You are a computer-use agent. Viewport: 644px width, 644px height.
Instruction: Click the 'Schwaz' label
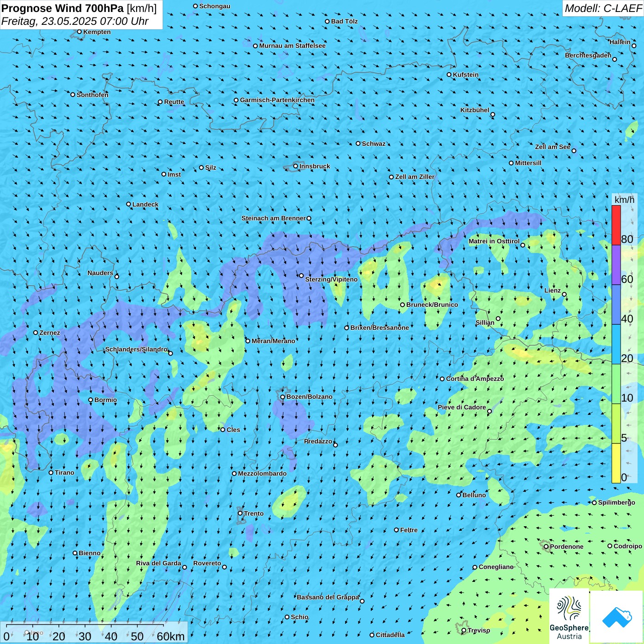click(374, 144)
